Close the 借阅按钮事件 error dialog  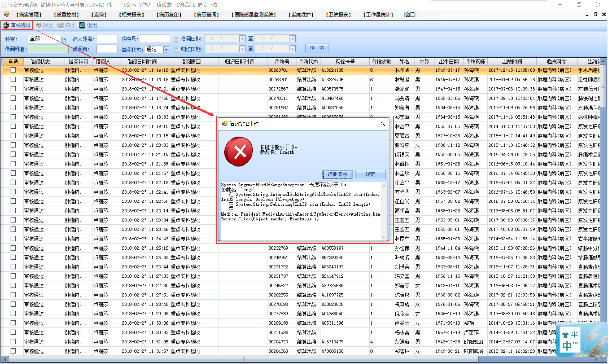pyautogui.click(x=382, y=124)
